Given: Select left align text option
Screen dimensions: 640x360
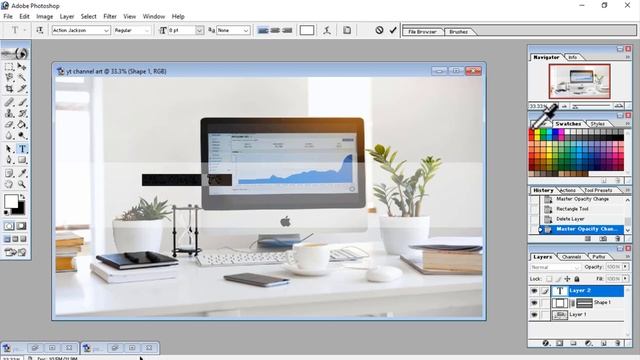Looking at the screenshot, I should 263,30.
